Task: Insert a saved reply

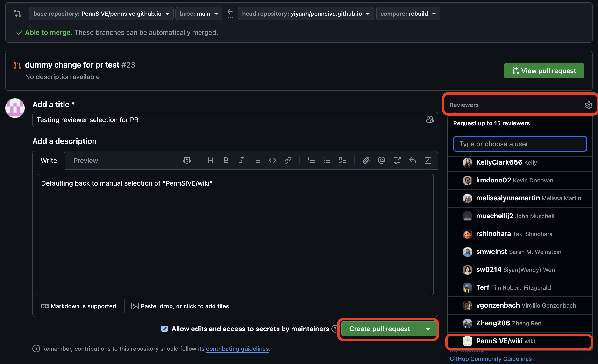Action: click(x=413, y=160)
